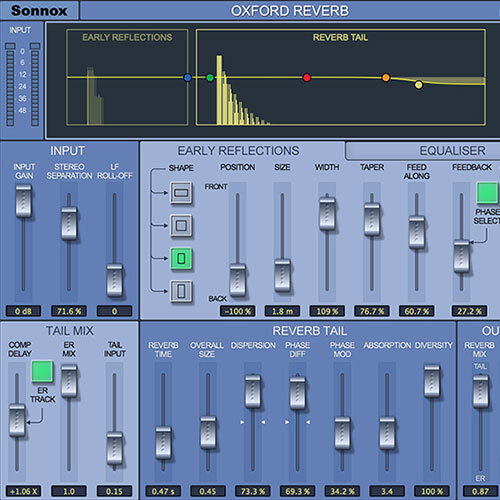Click the Phase Mod 34.2 % value field
This screenshot has height=500, width=500.
coord(342,491)
